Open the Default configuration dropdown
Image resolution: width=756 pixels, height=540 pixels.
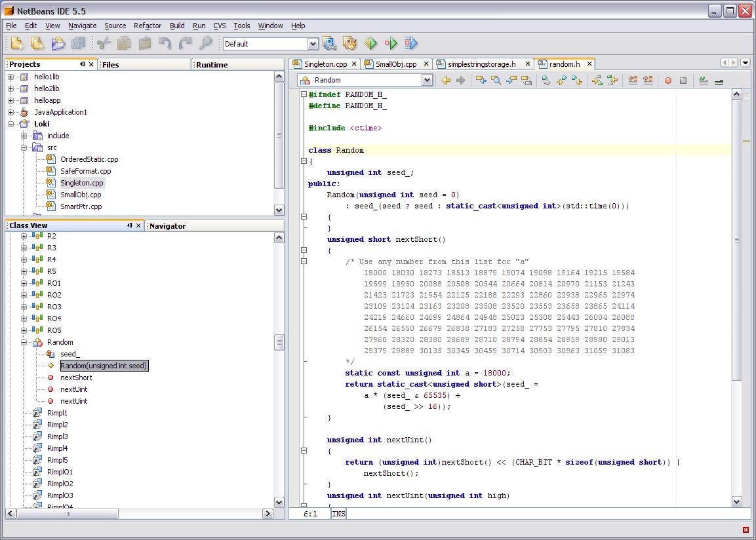(313, 44)
